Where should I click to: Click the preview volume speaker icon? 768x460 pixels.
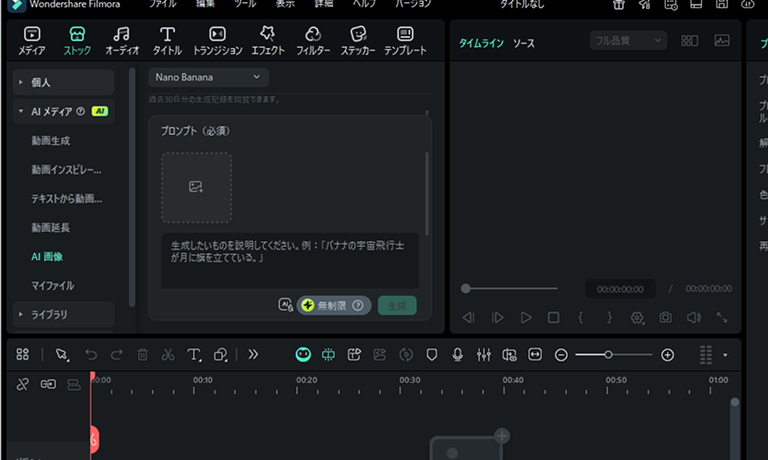coord(693,317)
